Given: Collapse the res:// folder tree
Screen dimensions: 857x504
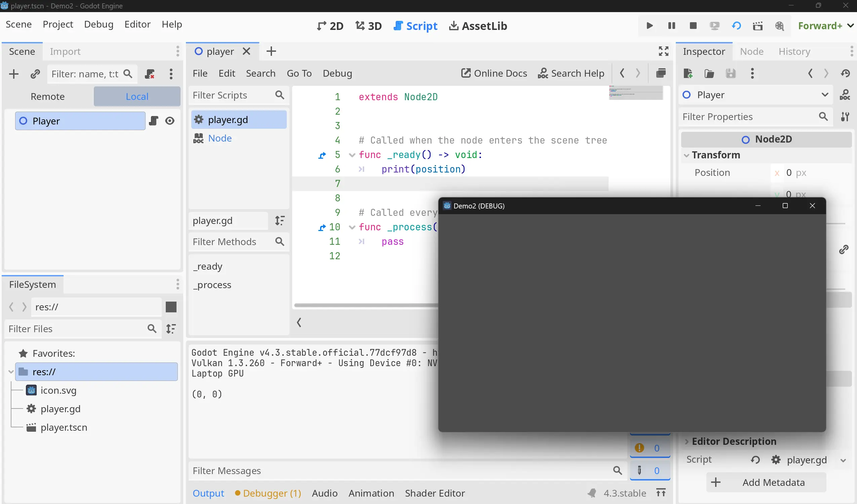Looking at the screenshot, I should pyautogui.click(x=11, y=372).
